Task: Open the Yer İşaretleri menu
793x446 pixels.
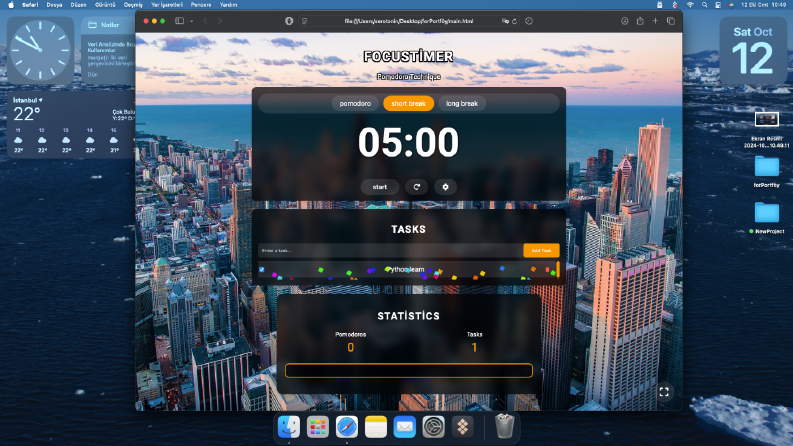Action: [x=167, y=5]
